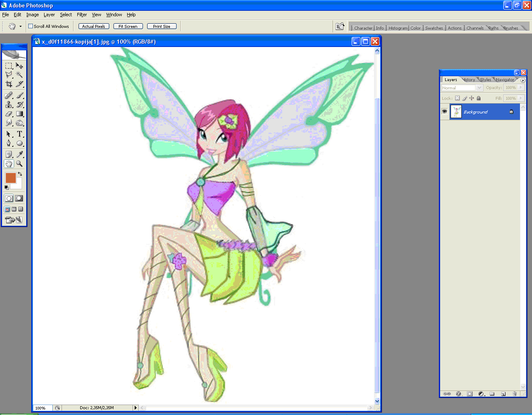The height and width of the screenshot is (415, 532).
Task: Select the Type tool
Action: pos(20,134)
